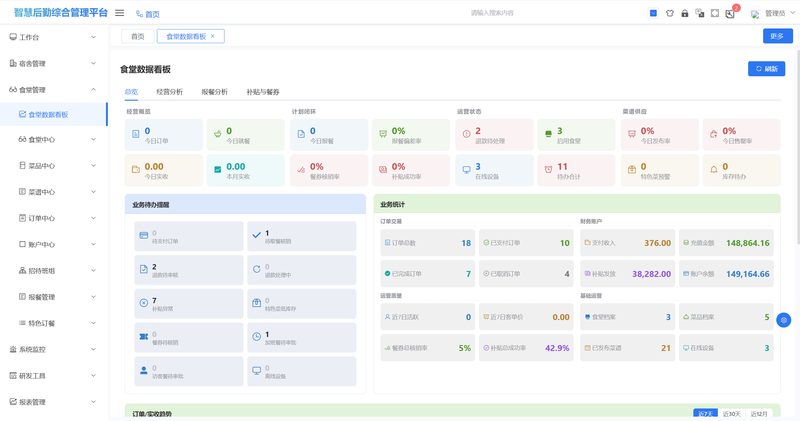
Task: Click the 首页 breadcrumb link
Action: [148, 14]
